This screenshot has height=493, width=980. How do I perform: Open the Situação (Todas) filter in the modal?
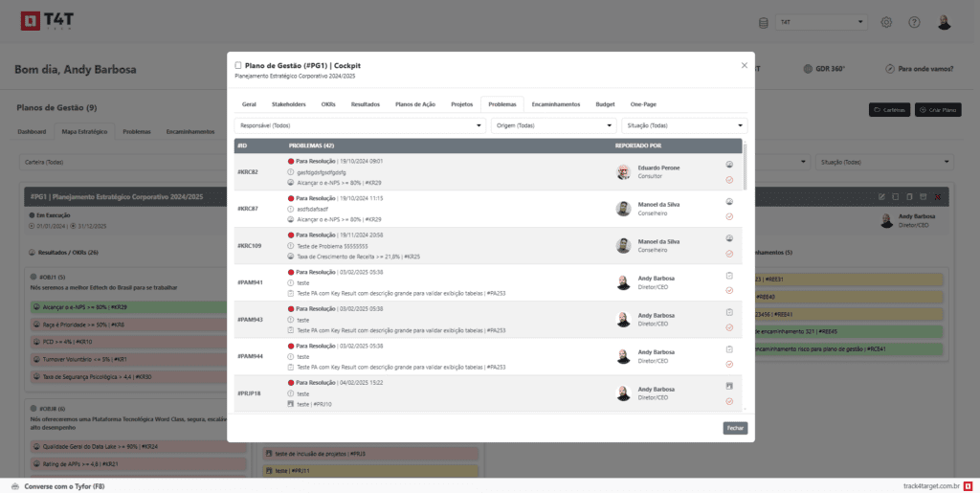tap(683, 125)
